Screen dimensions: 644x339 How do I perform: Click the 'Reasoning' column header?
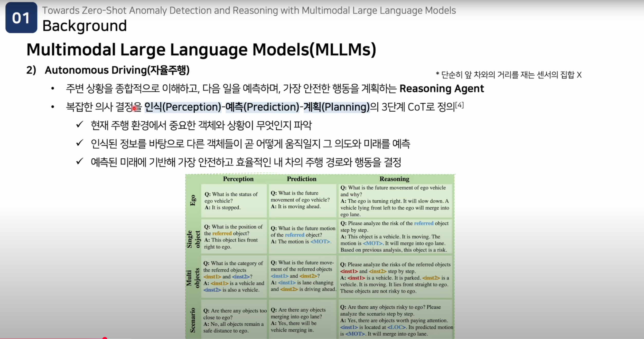pyautogui.click(x=394, y=179)
